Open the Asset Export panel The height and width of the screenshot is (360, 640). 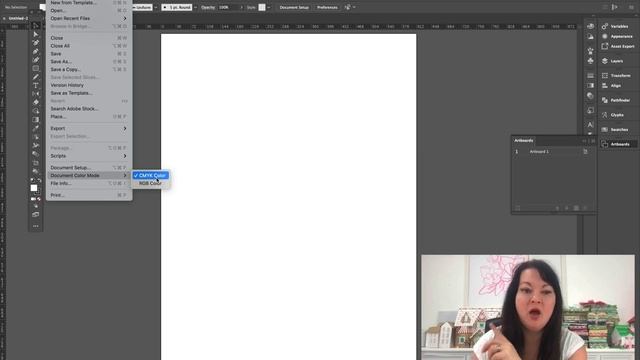tap(619, 46)
